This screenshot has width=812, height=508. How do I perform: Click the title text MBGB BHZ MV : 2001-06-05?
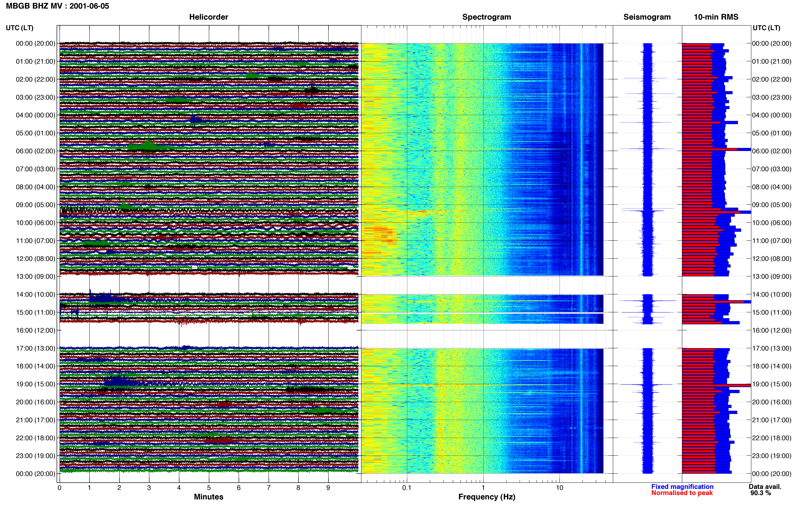[x=57, y=6]
